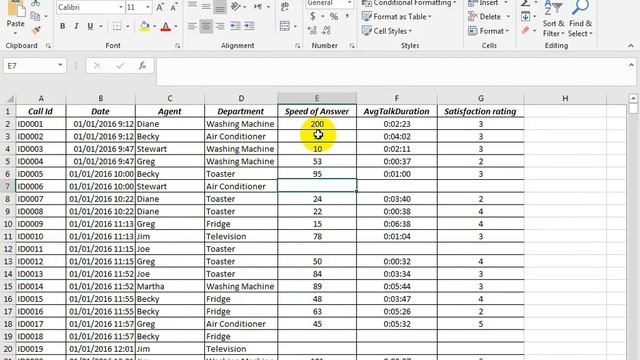Open Clipboard pane launcher
640x360 pixels.
(x=48, y=46)
